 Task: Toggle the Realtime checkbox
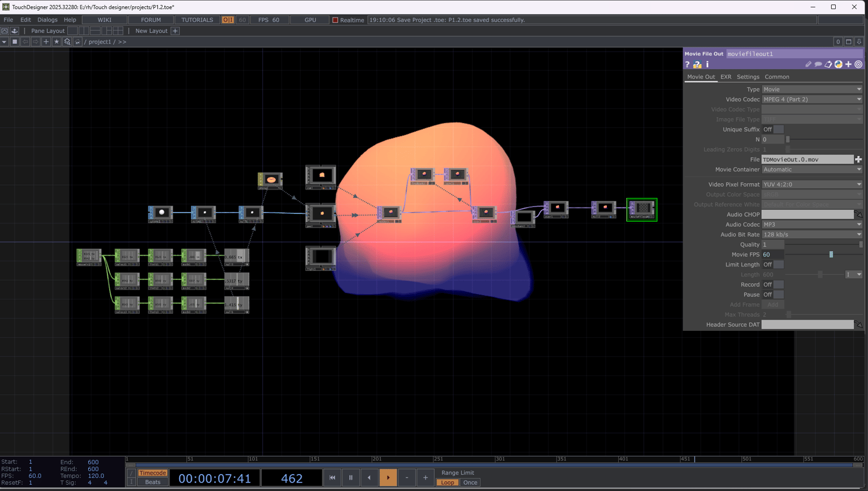[x=335, y=20]
